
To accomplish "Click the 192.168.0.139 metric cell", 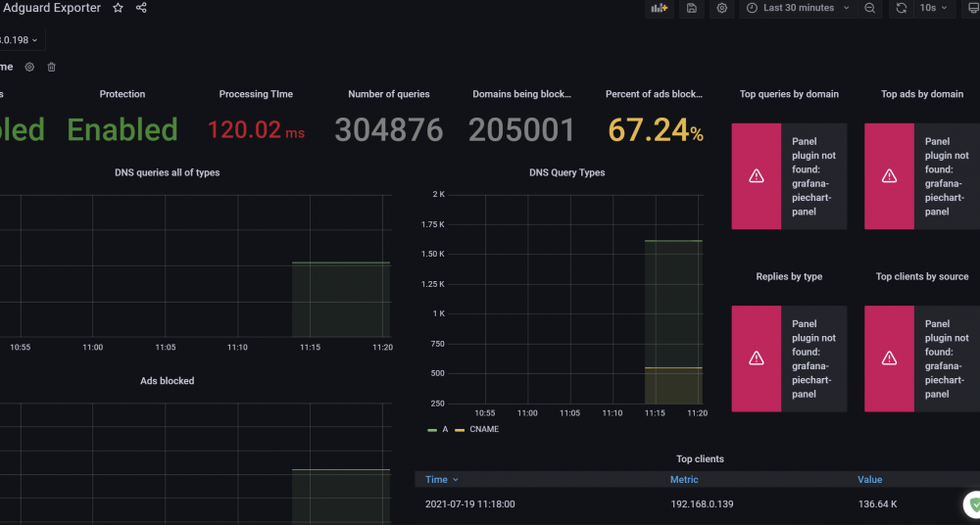I will [x=702, y=503].
